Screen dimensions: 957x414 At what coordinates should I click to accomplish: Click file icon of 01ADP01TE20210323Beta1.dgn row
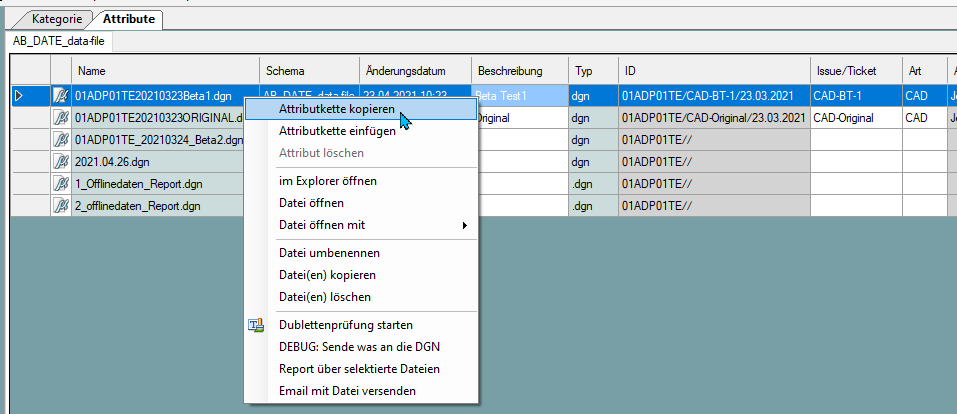[61, 96]
